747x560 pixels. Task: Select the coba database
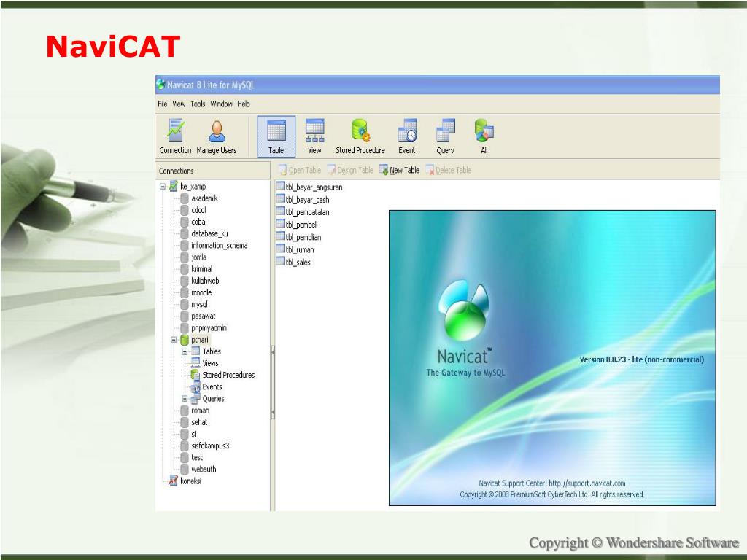click(198, 222)
